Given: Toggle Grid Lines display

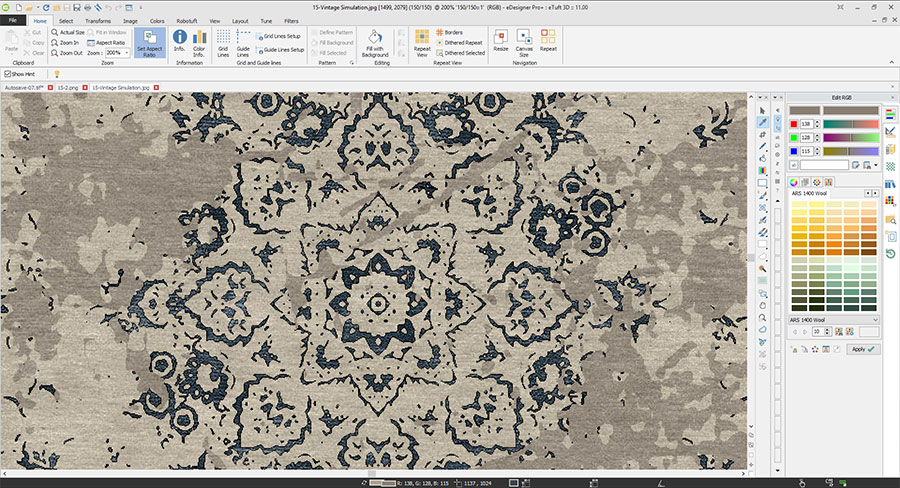Looking at the screenshot, I should pos(223,41).
